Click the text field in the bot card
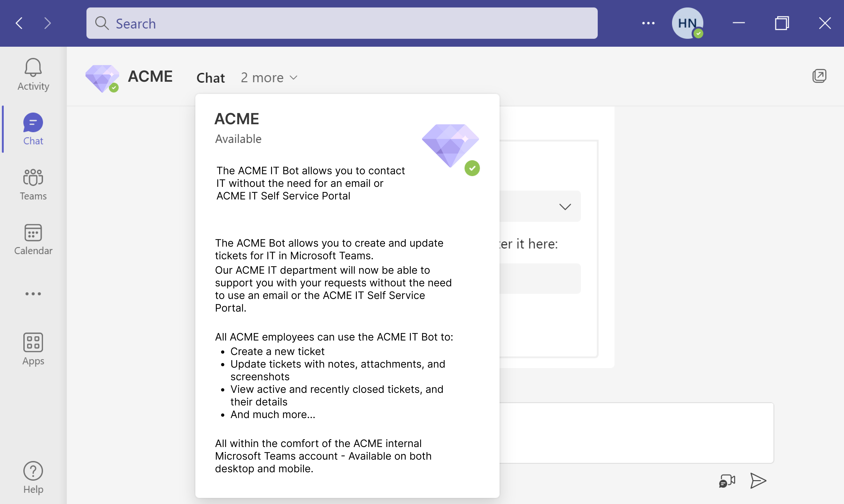 pos(540,278)
